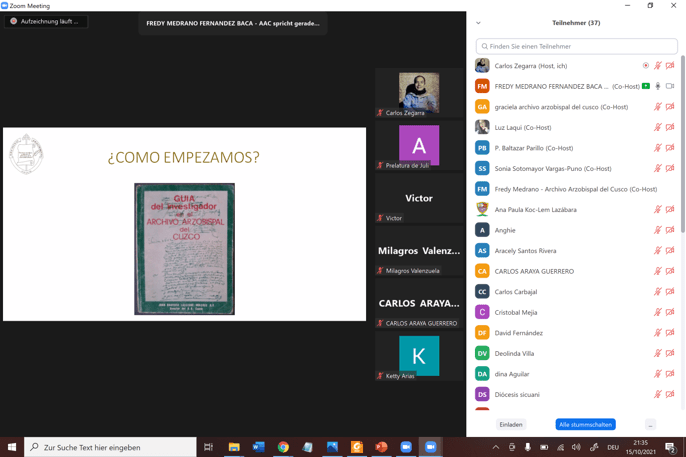Viewport: 686px width, 457px height.
Task: Show hidden system tray icons
Action: tap(495, 447)
